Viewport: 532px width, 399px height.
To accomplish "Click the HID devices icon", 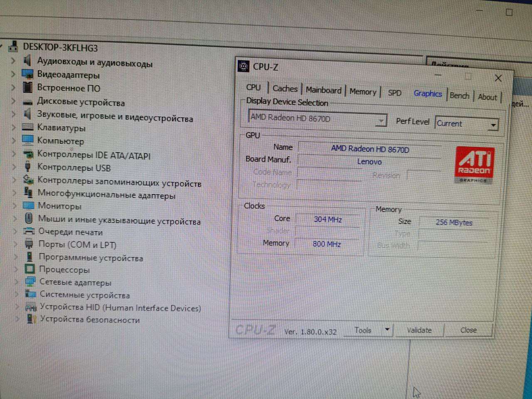I will [x=31, y=307].
